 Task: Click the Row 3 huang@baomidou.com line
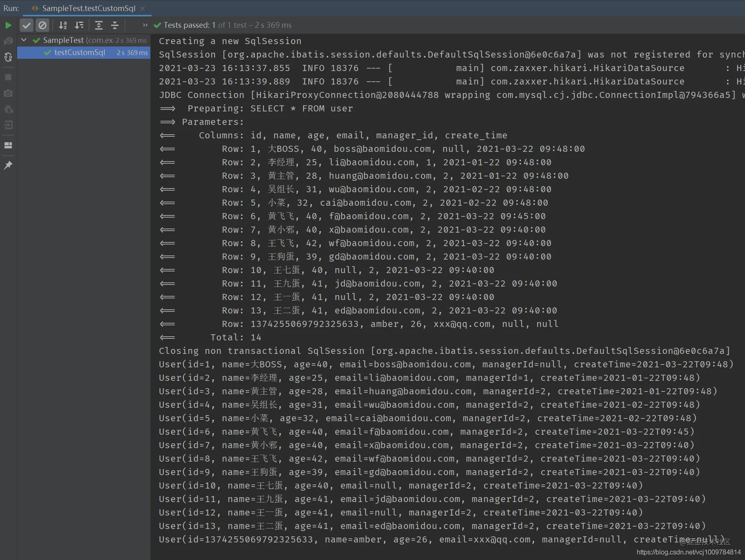click(364, 176)
